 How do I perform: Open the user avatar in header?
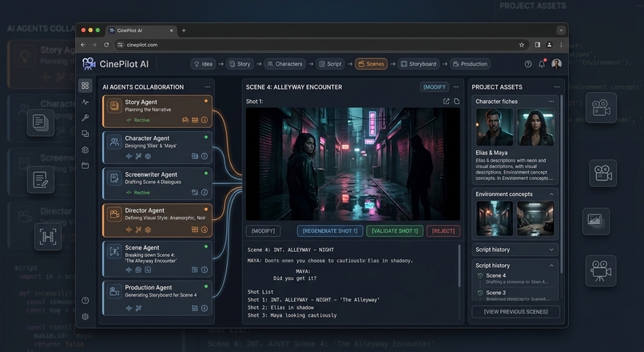coord(557,64)
